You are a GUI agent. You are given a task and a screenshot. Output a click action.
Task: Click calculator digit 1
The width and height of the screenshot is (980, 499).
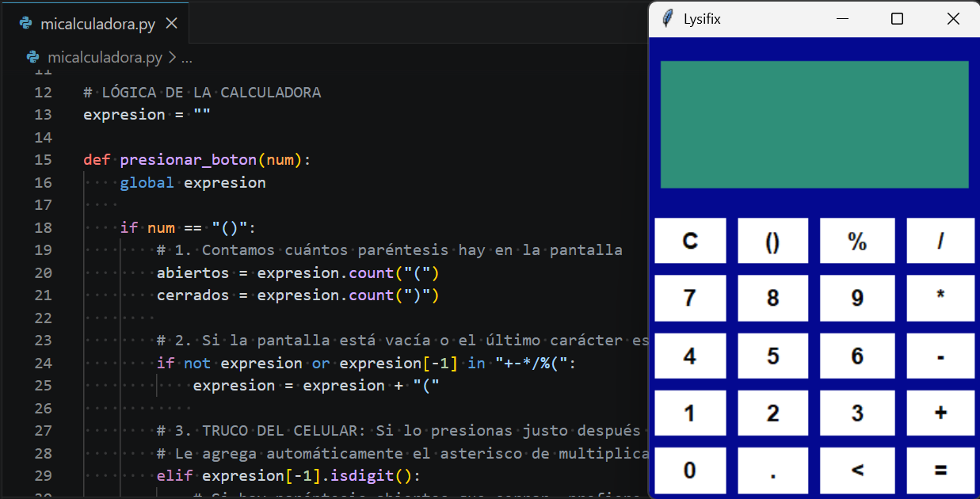point(690,413)
